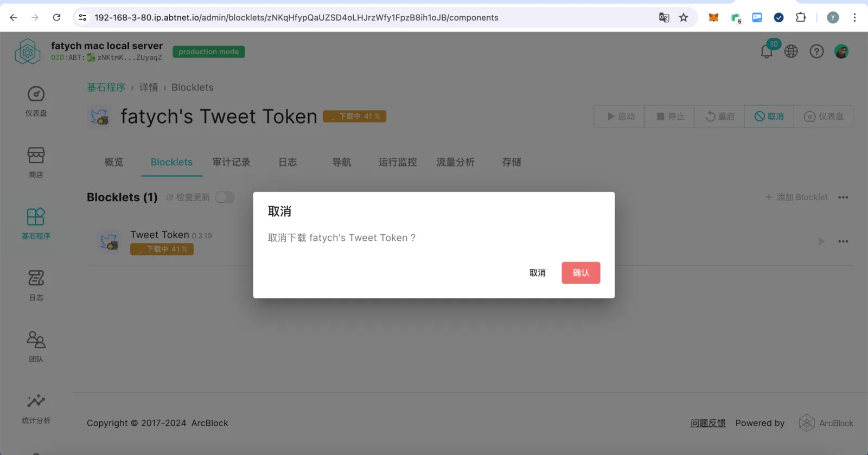868x455 pixels.
Task: Click Tweet Token component icon
Action: click(x=109, y=241)
